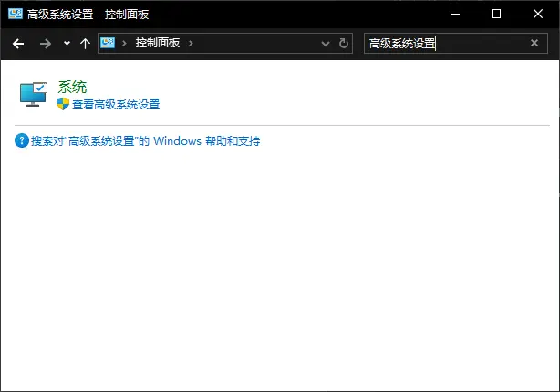Refresh the search results
Viewport: 560px width, 392px height.
pyautogui.click(x=344, y=44)
